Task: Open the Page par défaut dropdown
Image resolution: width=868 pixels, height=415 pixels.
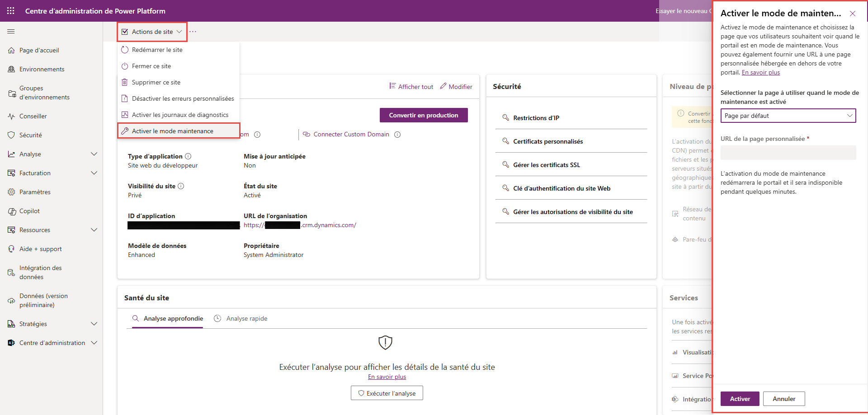Action: (788, 116)
